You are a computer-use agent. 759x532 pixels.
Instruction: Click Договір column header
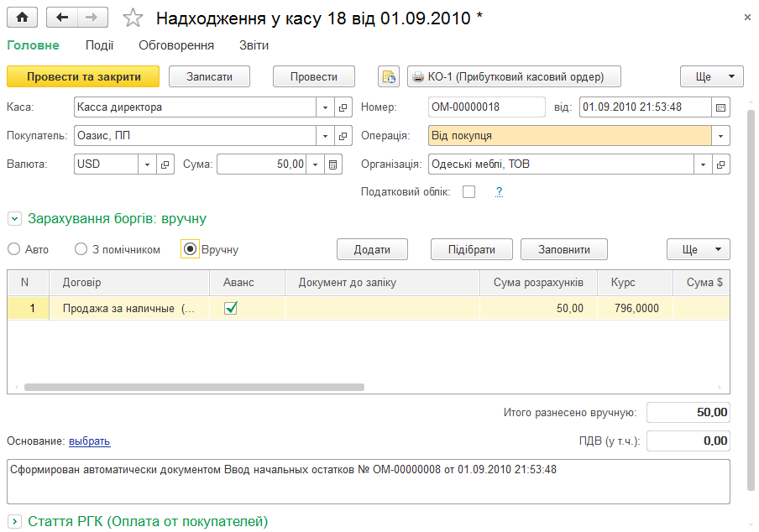129,283
